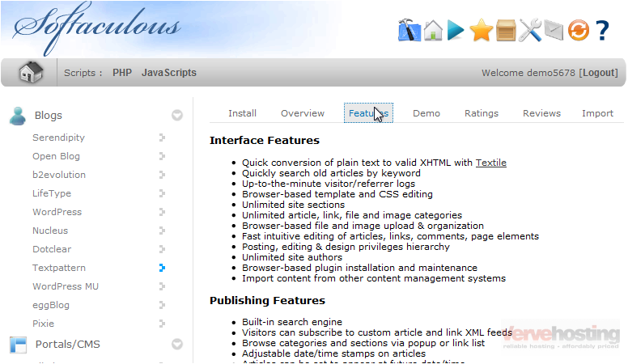Click the arrow icon beside Serendipity
This screenshot has width=628, height=364.
click(x=162, y=138)
